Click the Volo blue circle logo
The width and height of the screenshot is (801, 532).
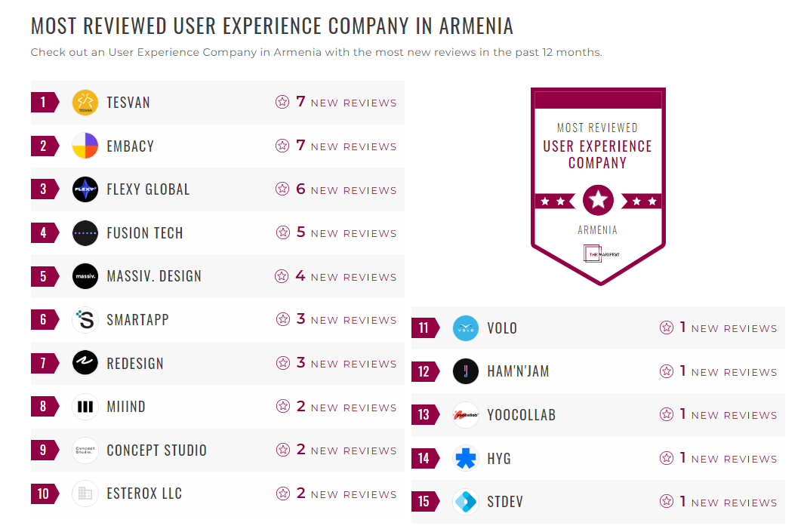pos(466,328)
